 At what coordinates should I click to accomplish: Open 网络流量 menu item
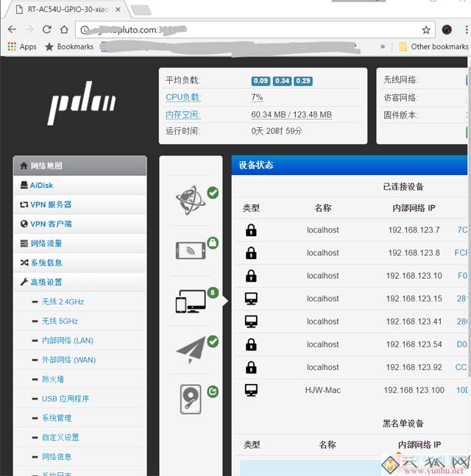click(80, 244)
